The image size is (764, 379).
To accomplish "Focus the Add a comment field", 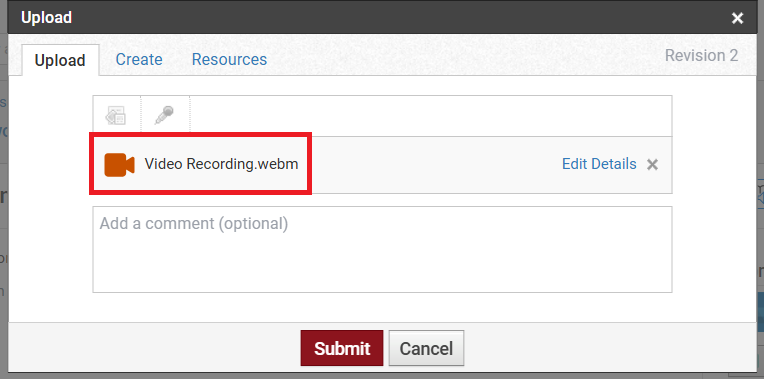I will [382, 249].
